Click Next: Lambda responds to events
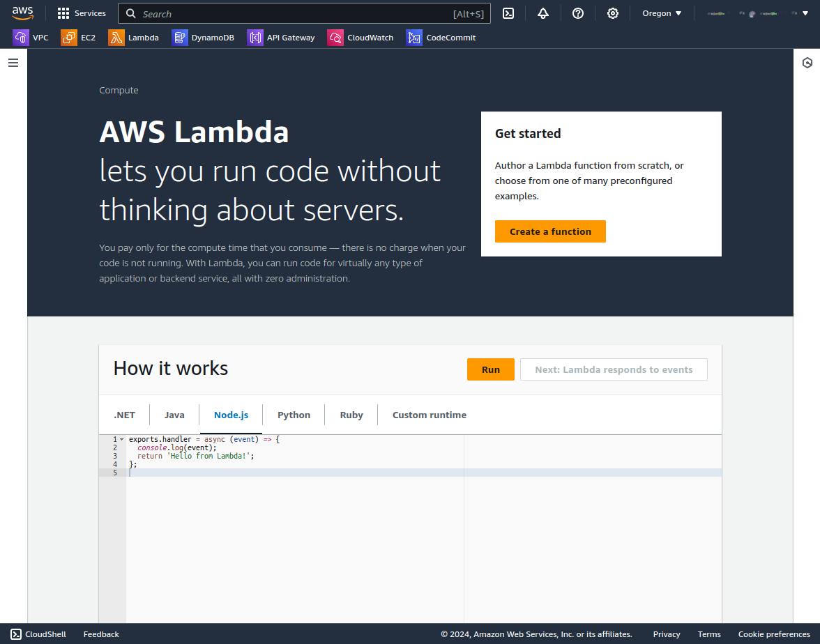This screenshot has width=820, height=644. click(x=614, y=369)
